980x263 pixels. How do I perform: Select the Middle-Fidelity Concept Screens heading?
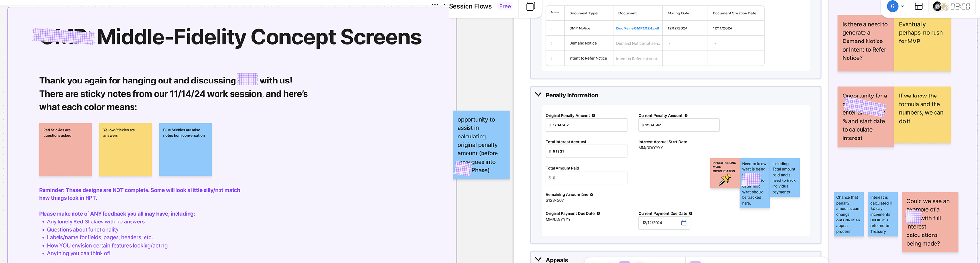(259, 37)
